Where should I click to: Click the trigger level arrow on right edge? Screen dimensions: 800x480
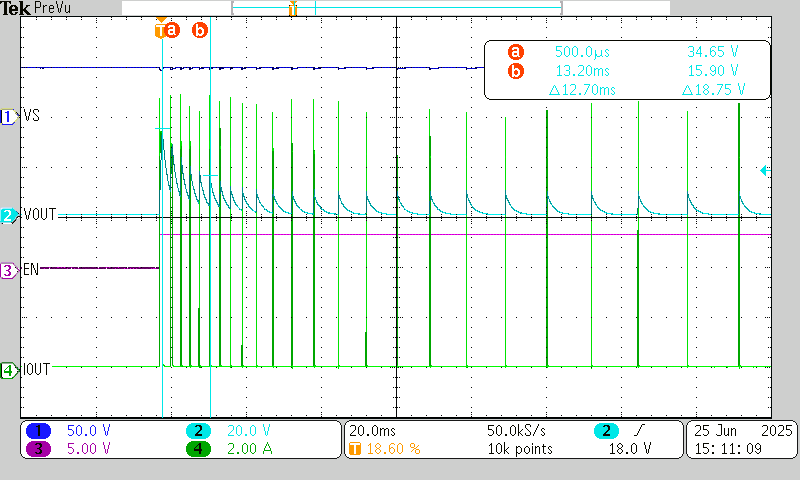[x=765, y=171]
